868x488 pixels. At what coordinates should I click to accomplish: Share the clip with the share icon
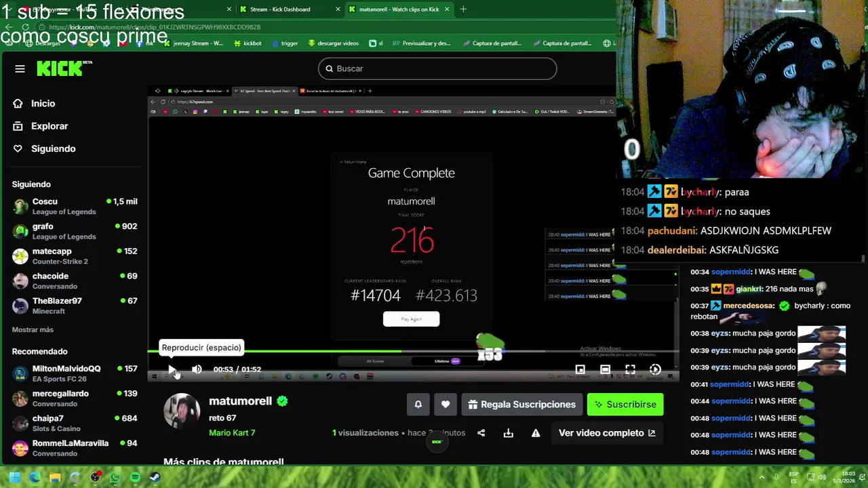(481, 433)
